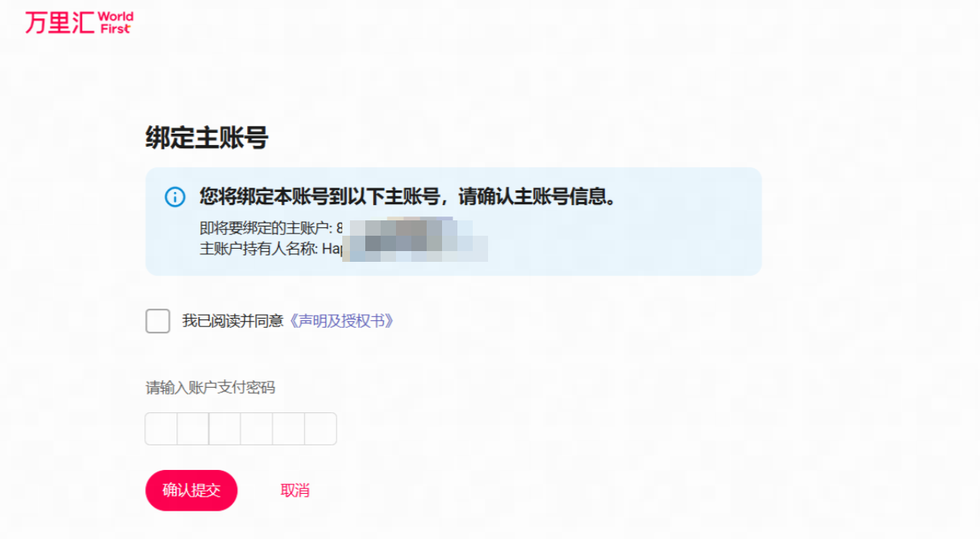The width and height of the screenshot is (980, 539).
Task: Click the World First English logo text
Action: point(116,22)
